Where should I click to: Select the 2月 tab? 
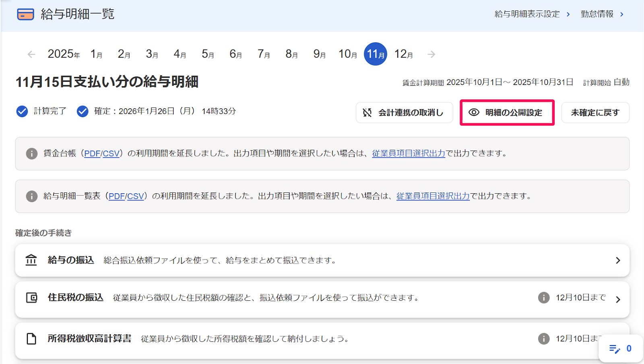point(124,54)
